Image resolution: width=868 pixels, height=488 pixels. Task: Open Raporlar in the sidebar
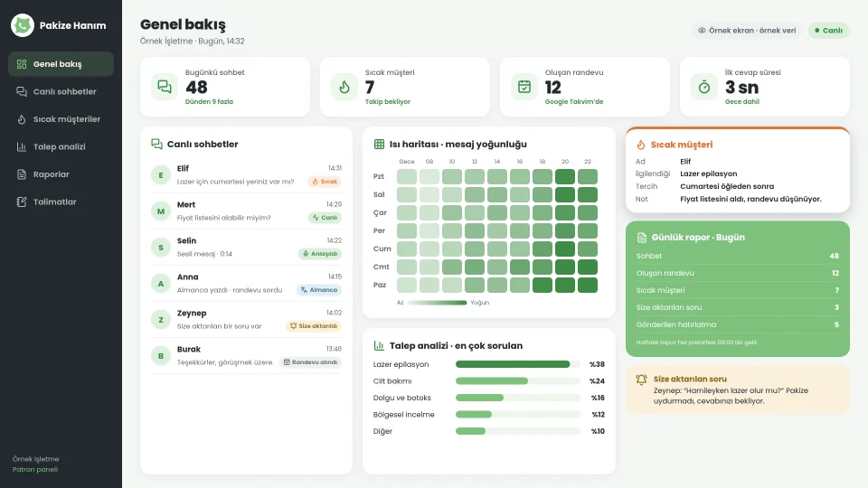click(x=61, y=174)
